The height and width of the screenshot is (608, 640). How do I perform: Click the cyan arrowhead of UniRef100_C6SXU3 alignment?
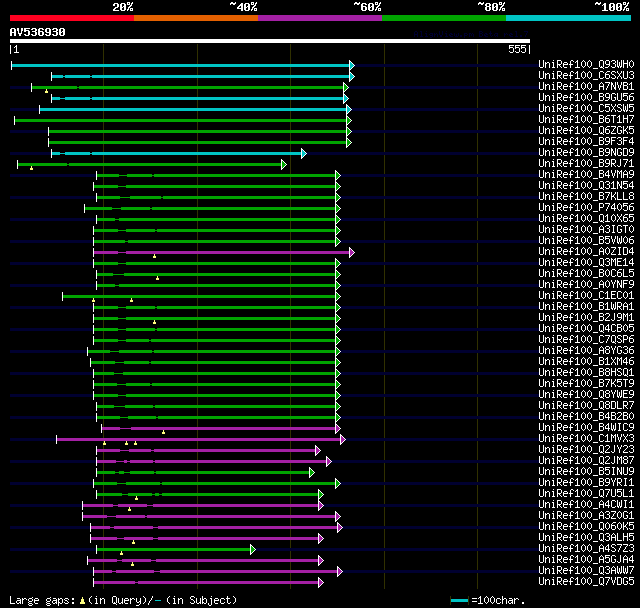point(352,76)
